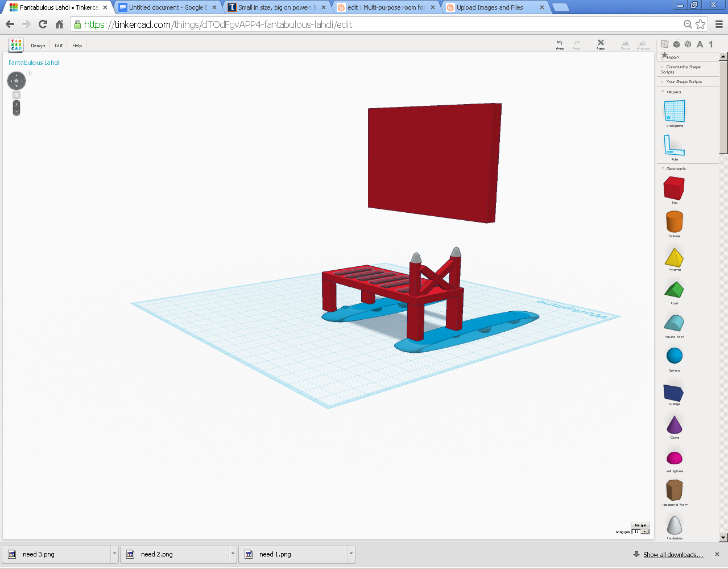Rotate view down with navigation arrow
The image size is (728, 569).
16,87
